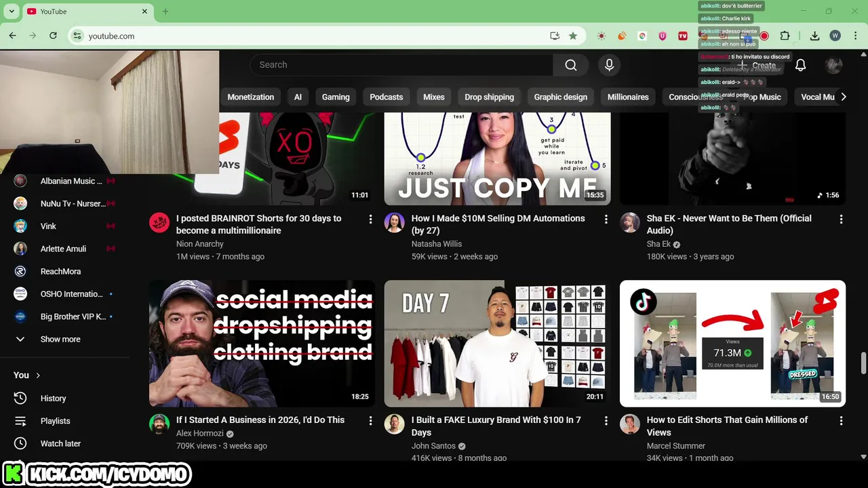
Task: Open the YouTube account avatar menu
Action: [833, 65]
